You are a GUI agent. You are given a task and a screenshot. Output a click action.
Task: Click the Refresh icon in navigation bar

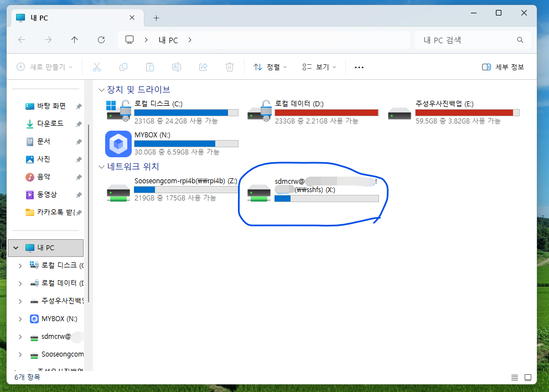101,40
